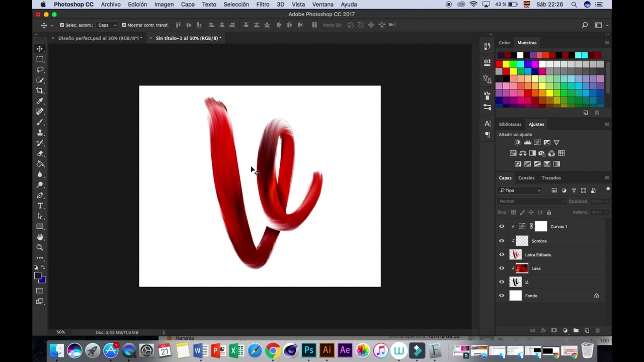Image resolution: width=644 pixels, height=362 pixels.
Task: Switch to the Bibliotecas tab
Action: [x=510, y=124]
